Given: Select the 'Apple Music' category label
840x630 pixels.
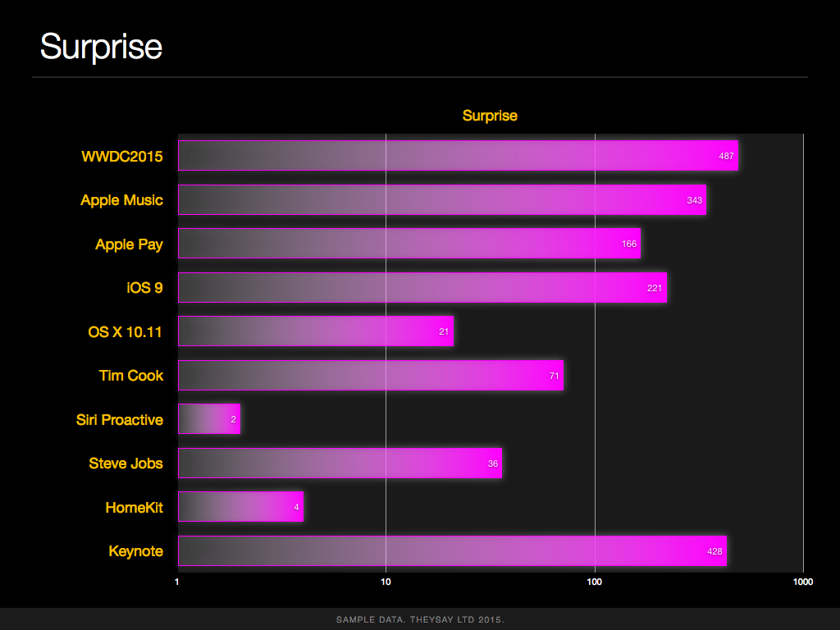Looking at the screenshot, I should (121, 200).
